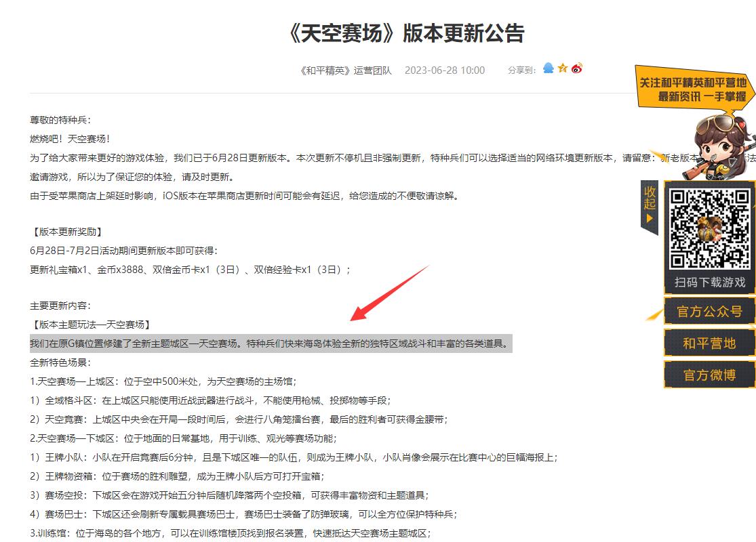The width and height of the screenshot is (756, 542).
Task: Go to the 官方微博 button
Action: pos(709,375)
